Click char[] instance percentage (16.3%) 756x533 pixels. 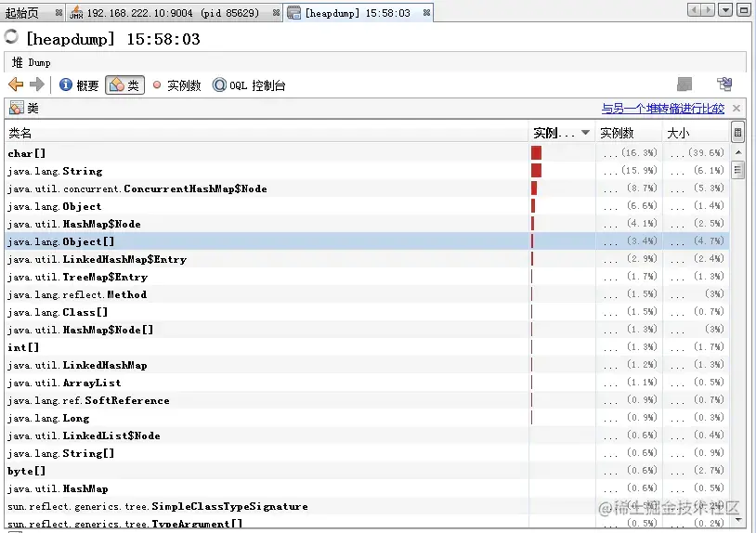click(x=639, y=153)
